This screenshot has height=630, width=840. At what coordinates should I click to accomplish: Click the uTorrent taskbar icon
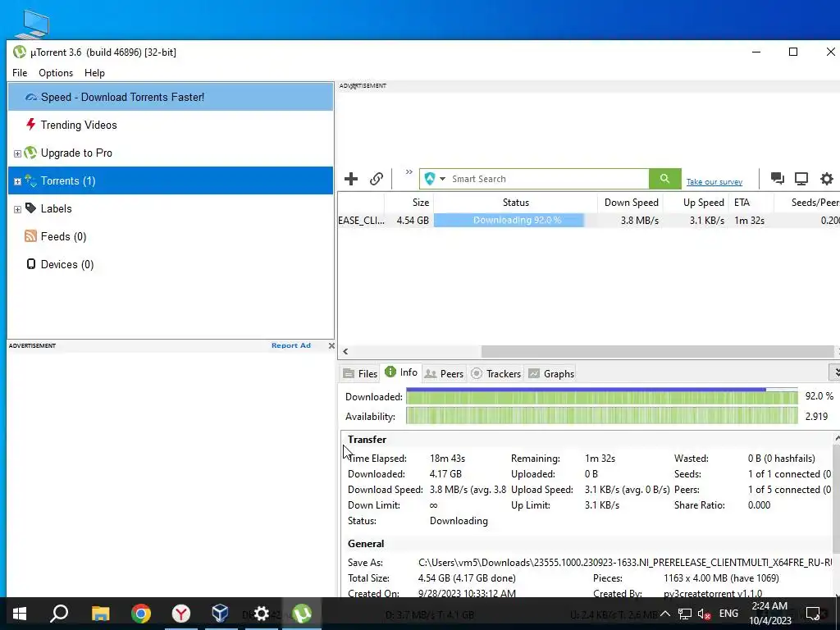pyautogui.click(x=302, y=614)
